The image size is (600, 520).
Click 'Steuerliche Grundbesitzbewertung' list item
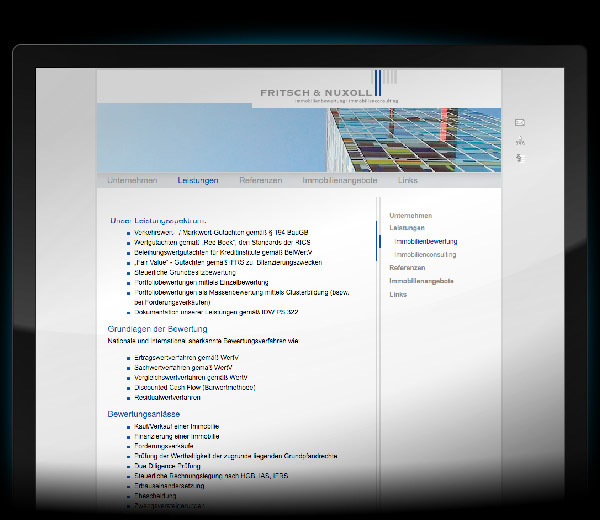tap(185, 272)
